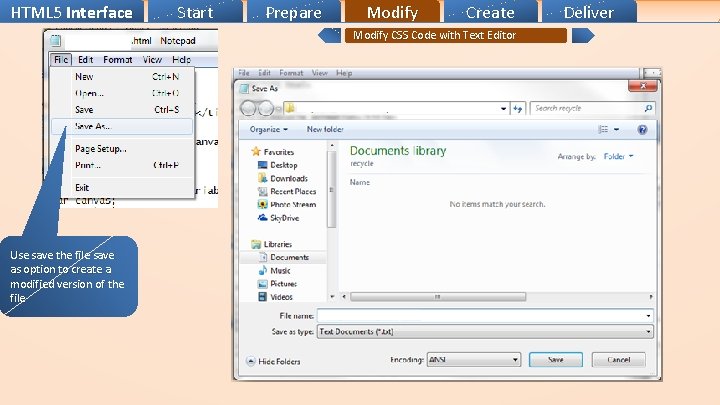Open the Format menu in Notepad
This screenshot has height=405, width=720.
point(118,60)
